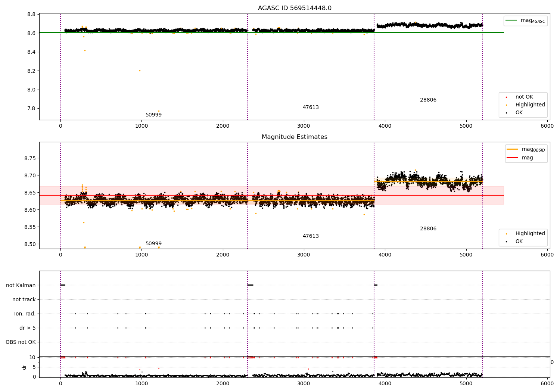Click the 8.65 tick label on middle plot

(30, 193)
